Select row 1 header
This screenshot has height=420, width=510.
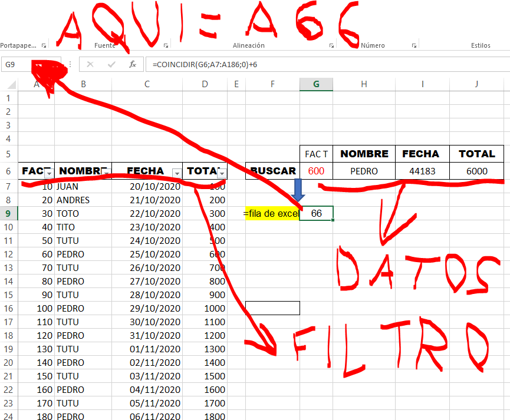point(8,98)
